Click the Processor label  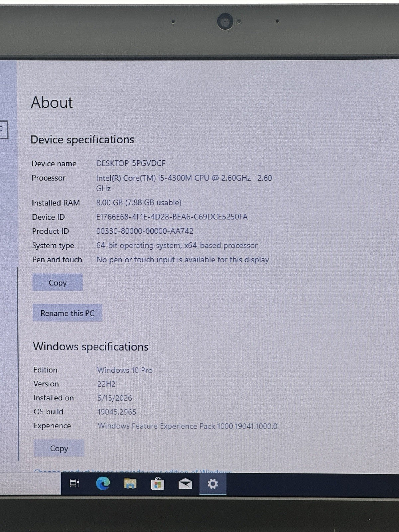[49, 178]
